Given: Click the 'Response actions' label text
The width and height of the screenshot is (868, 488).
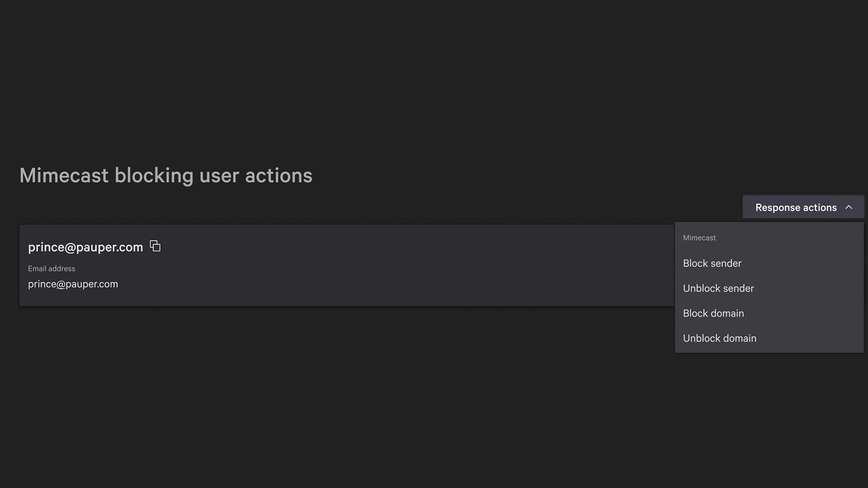Looking at the screenshot, I should click(x=796, y=207).
